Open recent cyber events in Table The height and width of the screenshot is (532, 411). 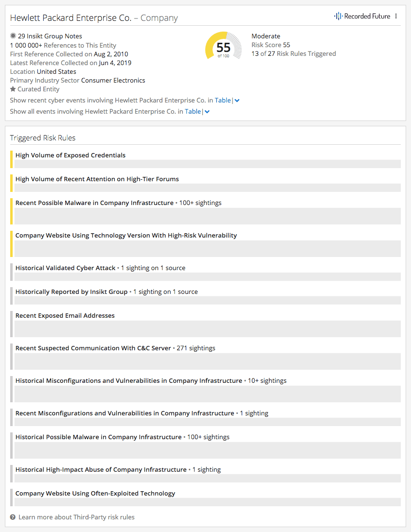pyautogui.click(x=222, y=101)
